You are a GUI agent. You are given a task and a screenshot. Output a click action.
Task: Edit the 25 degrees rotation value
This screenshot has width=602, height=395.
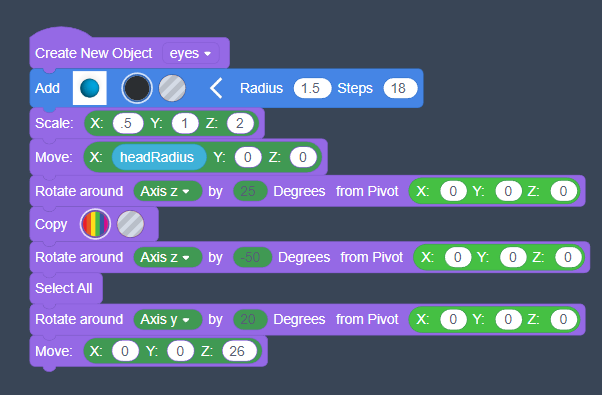[x=250, y=191]
